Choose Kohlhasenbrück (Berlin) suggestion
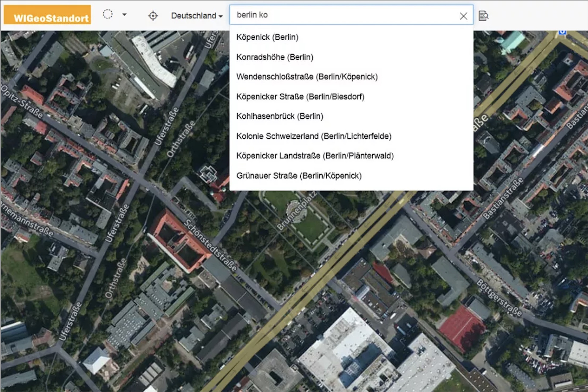588x392 pixels. [x=280, y=116]
